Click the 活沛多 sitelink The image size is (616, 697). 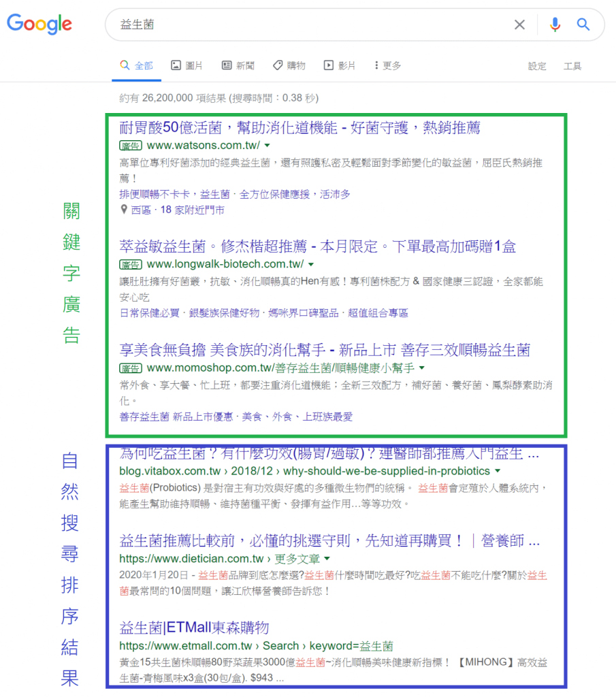[335, 194]
